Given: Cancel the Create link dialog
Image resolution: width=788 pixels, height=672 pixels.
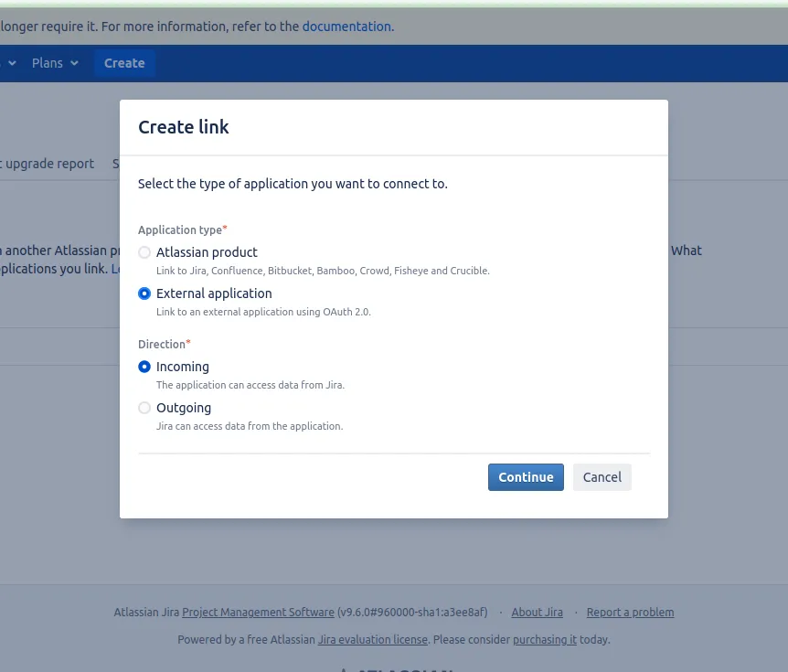Looking at the screenshot, I should (602, 477).
